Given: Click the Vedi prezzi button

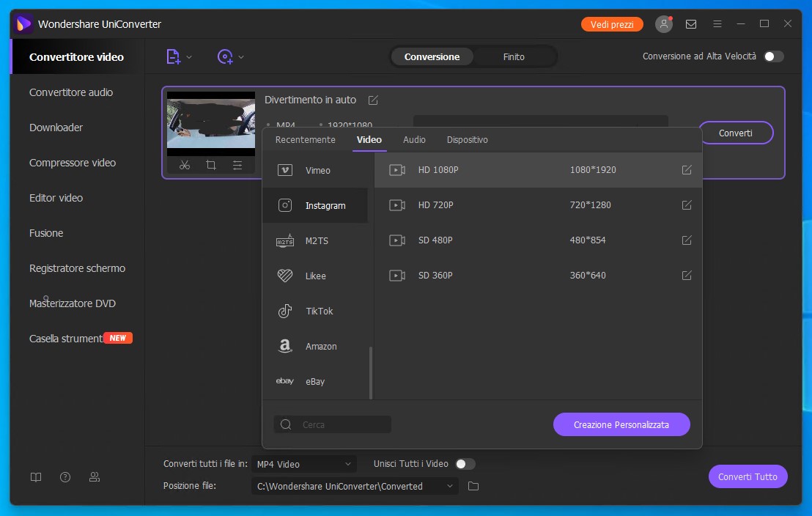Looking at the screenshot, I should (x=612, y=24).
